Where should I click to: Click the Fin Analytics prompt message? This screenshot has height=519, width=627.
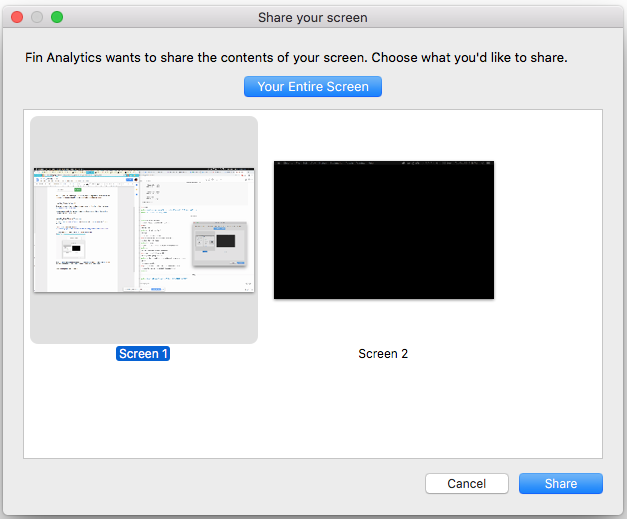296,58
